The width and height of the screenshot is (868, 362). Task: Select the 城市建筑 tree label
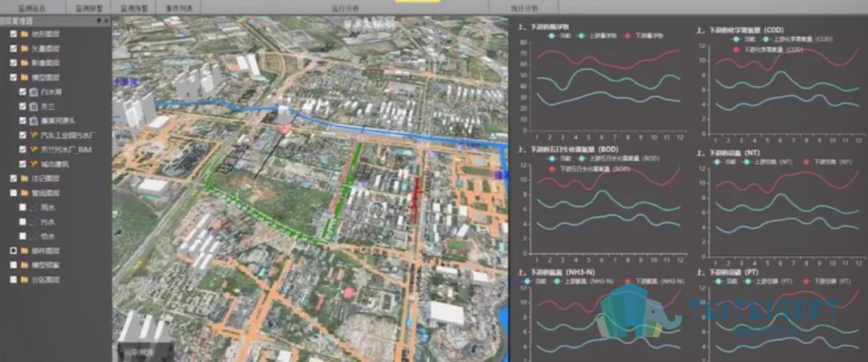click(x=55, y=164)
